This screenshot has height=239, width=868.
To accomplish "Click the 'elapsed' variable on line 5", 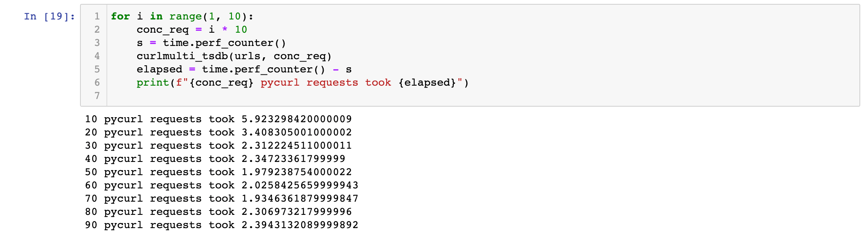I will (159, 69).
